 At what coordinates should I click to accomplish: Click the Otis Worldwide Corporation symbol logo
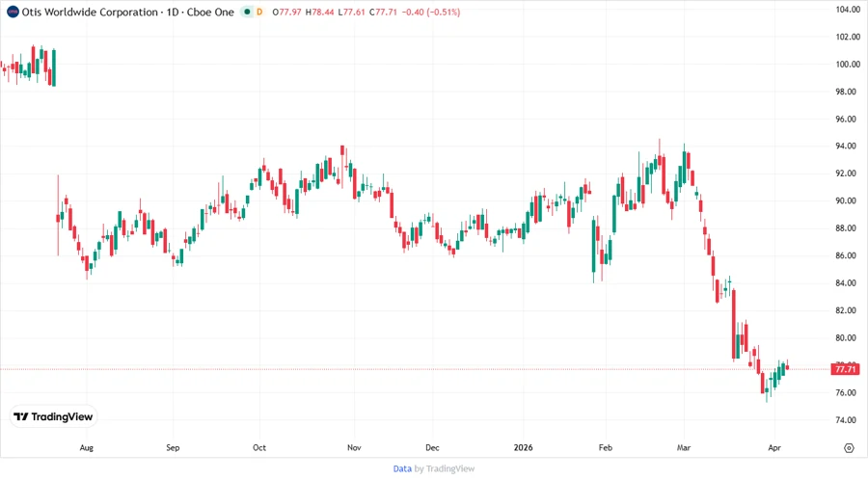click(x=13, y=12)
